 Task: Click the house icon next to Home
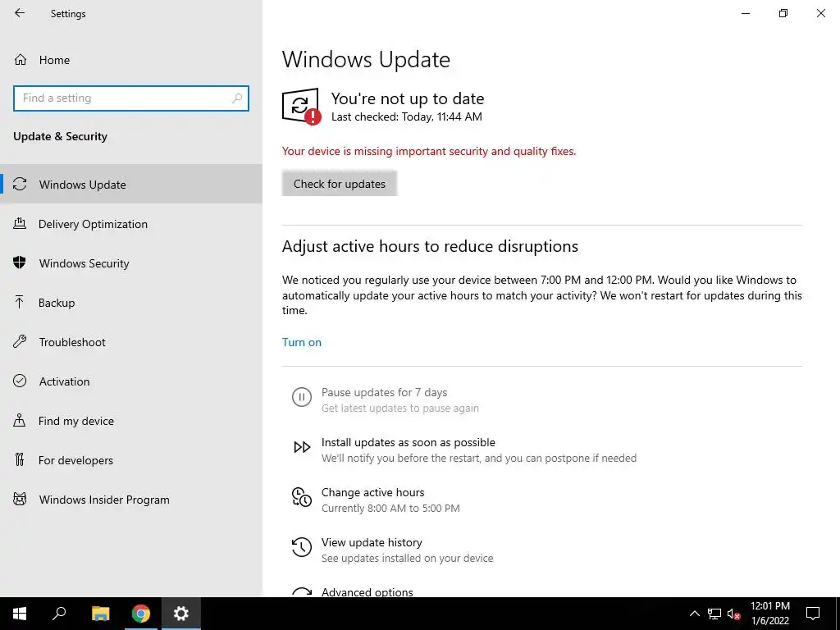coord(21,59)
